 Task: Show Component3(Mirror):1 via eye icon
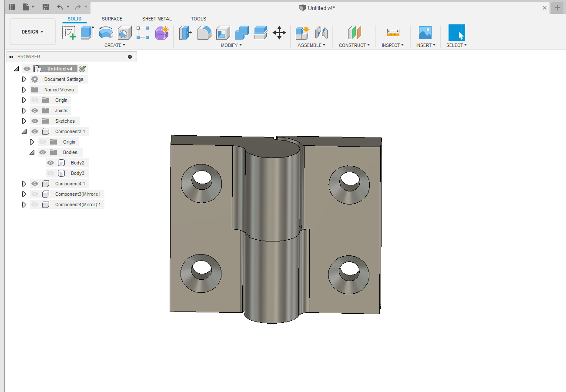(x=35, y=194)
